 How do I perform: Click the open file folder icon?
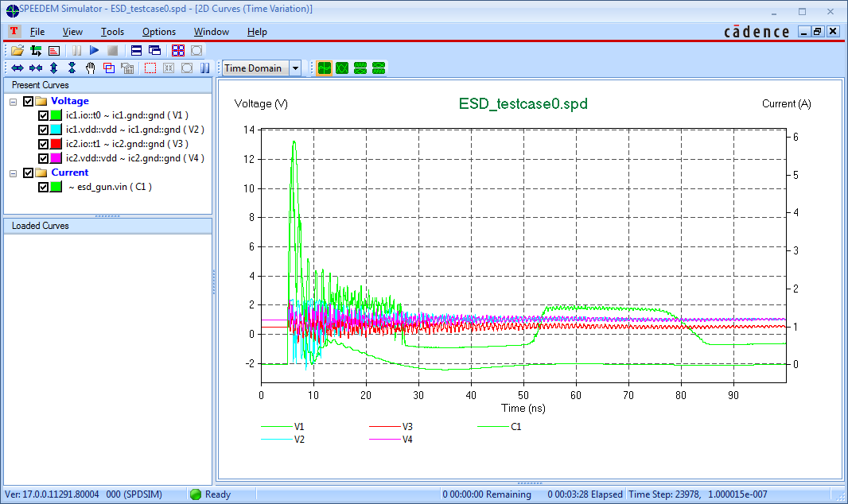tap(17, 50)
